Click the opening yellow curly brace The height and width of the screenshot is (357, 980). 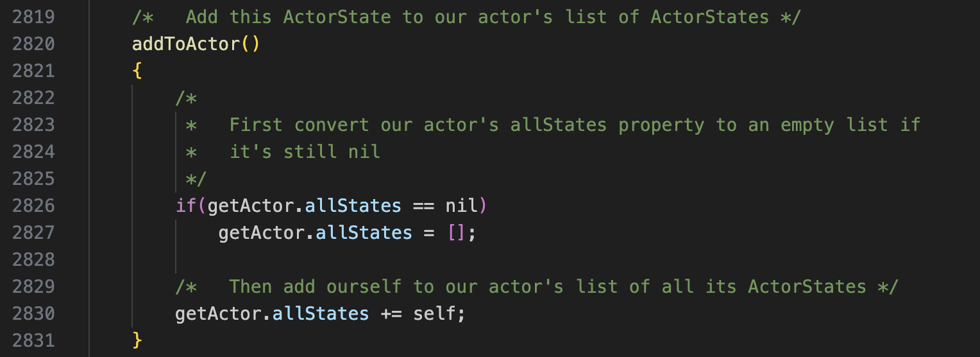137,71
